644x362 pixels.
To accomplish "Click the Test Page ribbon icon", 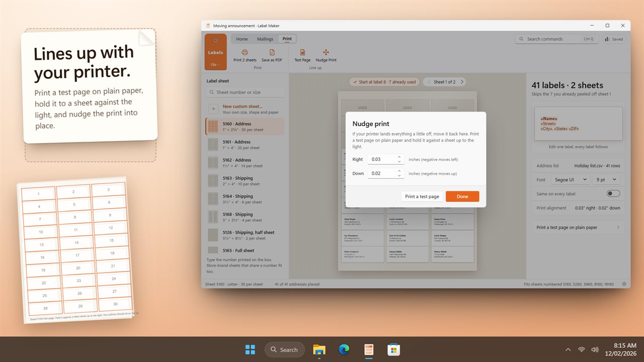I will [x=302, y=52].
